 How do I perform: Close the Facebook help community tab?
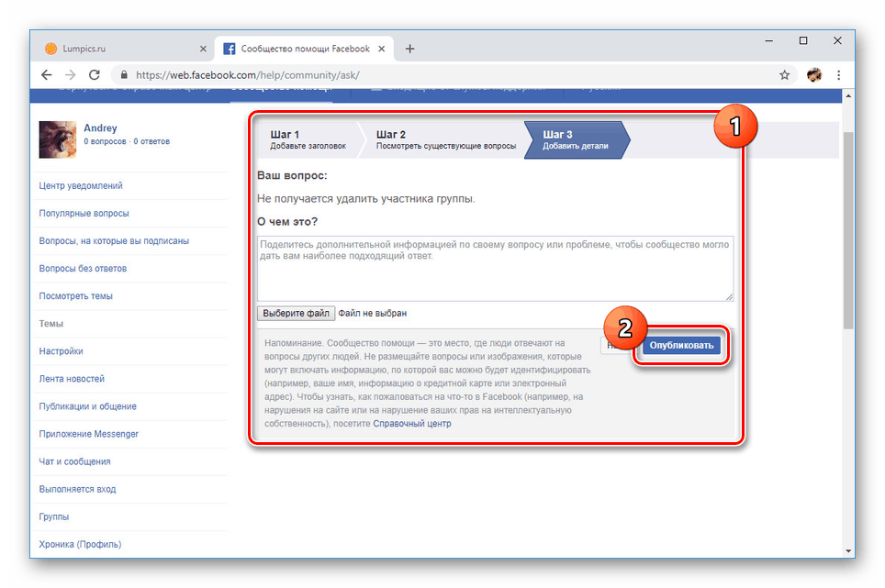point(382,49)
